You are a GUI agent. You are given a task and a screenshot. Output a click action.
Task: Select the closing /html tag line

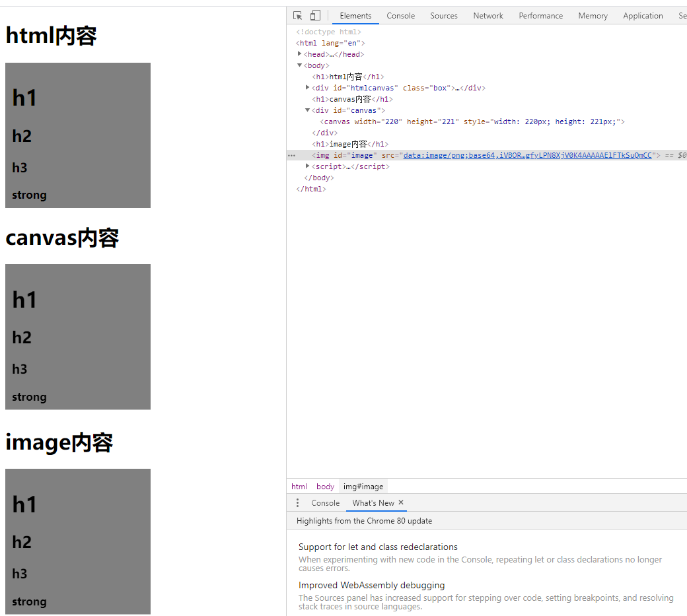click(x=311, y=189)
